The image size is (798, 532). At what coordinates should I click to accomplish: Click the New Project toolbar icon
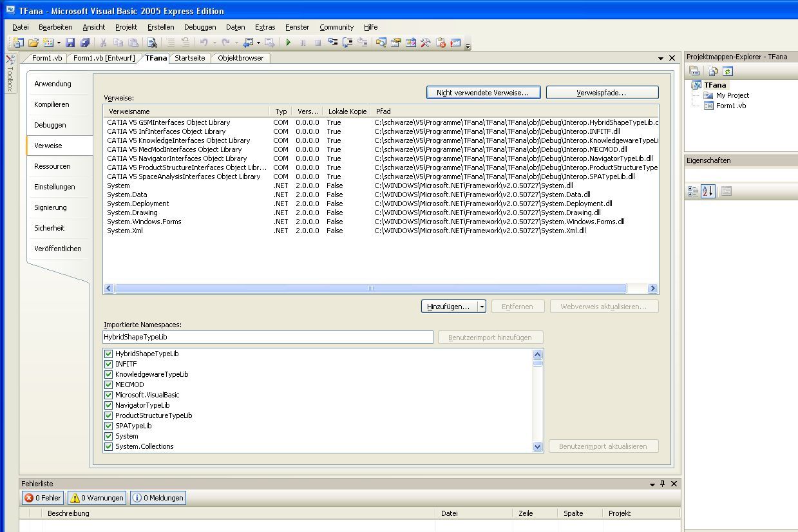pos(17,43)
